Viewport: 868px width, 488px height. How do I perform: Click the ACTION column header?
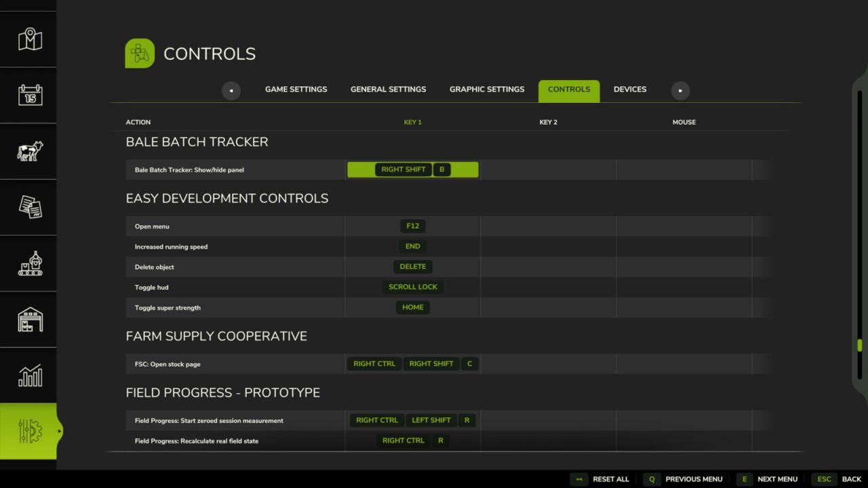pyautogui.click(x=138, y=122)
